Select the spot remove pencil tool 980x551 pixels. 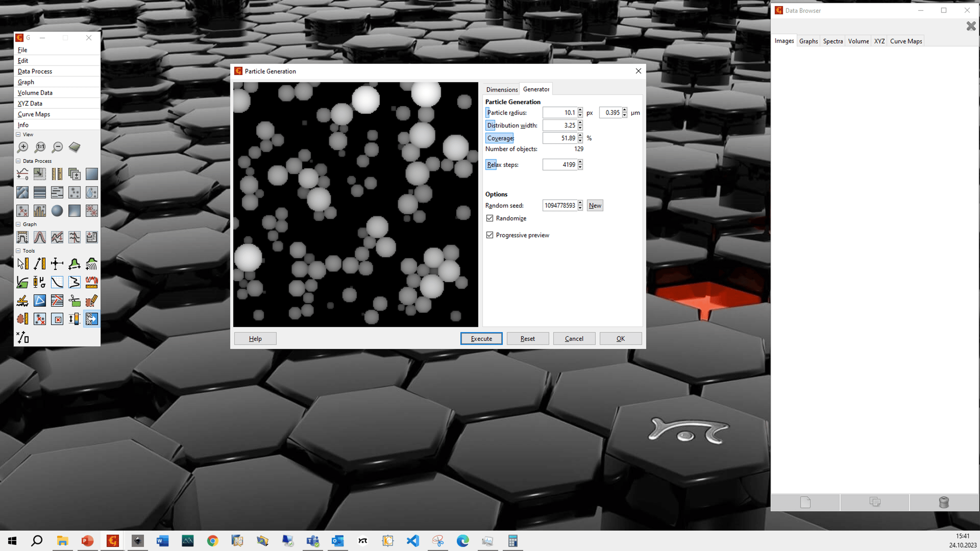(x=91, y=300)
